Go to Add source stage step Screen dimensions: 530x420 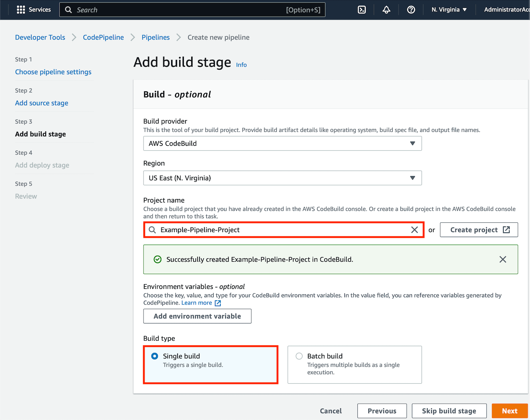42,103
